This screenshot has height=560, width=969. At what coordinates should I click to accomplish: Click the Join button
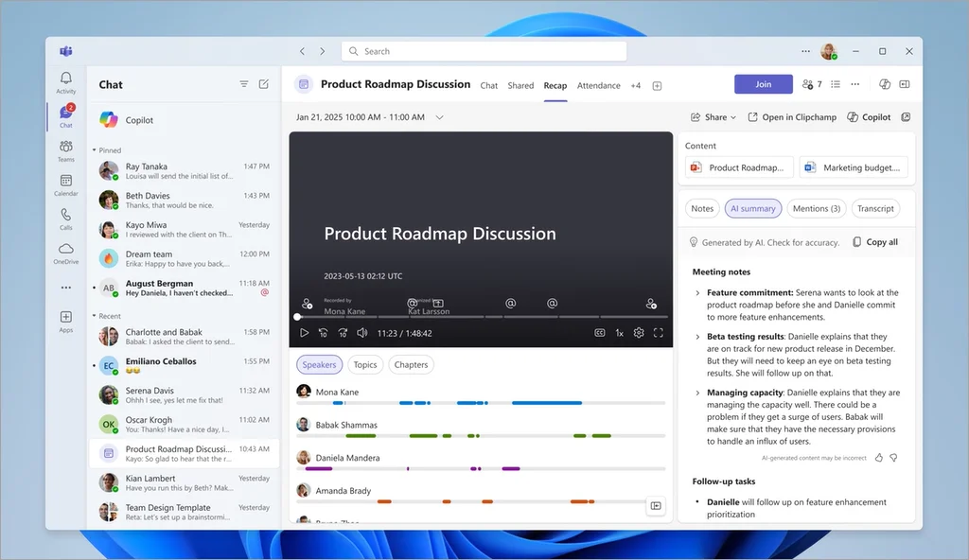tap(763, 84)
